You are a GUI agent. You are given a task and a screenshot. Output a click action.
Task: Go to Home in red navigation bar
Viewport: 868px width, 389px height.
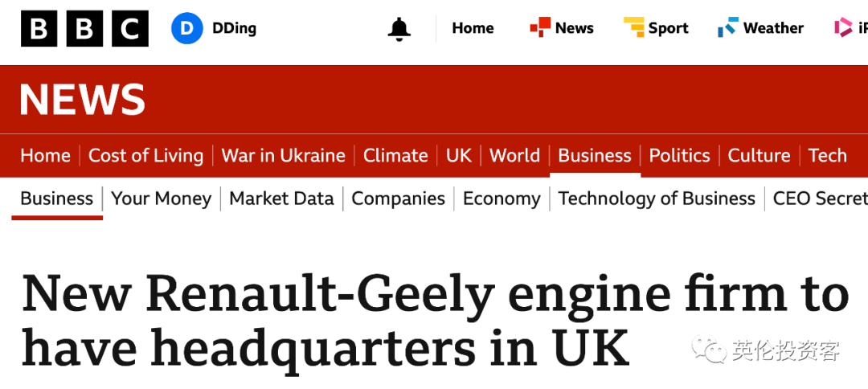pos(45,155)
